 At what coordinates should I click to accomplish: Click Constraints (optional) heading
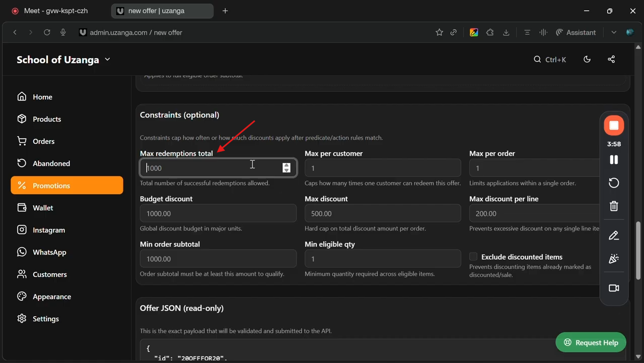[179, 115]
